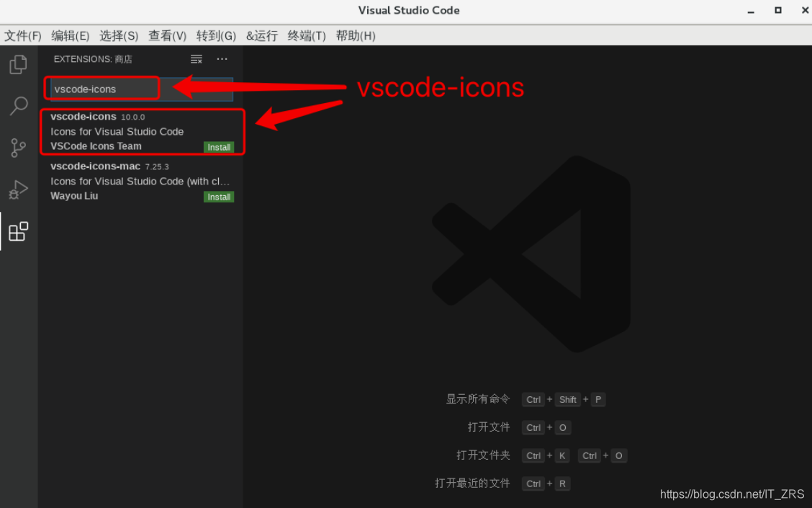Select the vscode-icons-mac extension title
This screenshot has height=508, width=812.
pos(95,166)
